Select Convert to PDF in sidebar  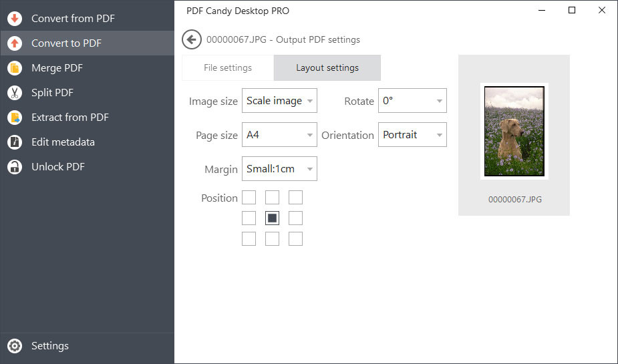87,43
